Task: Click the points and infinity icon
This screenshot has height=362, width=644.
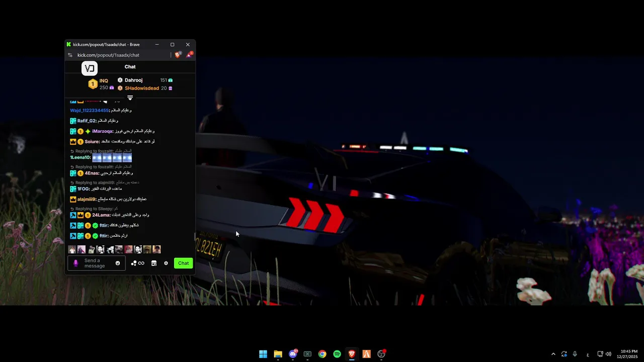Action: coord(137,263)
